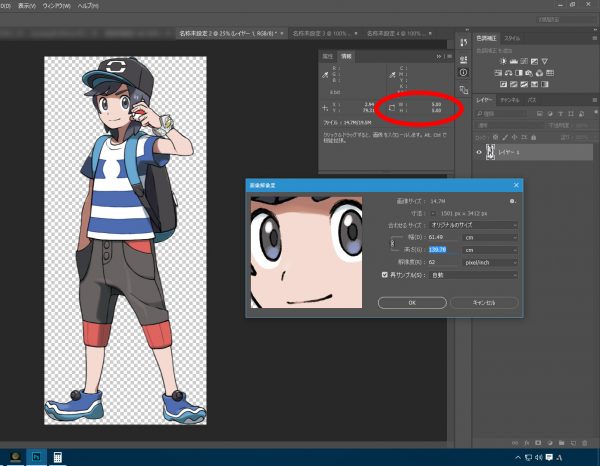
Task: Open the History panel from dock
Action: [x=463, y=42]
